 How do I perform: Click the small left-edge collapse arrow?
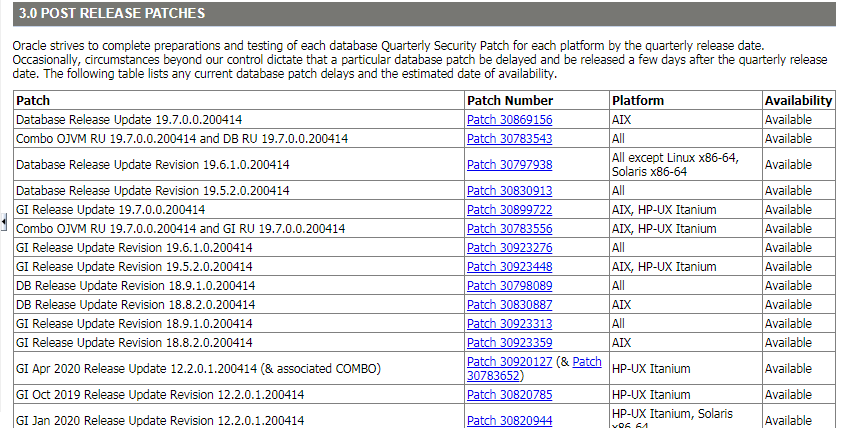tap(4, 222)
